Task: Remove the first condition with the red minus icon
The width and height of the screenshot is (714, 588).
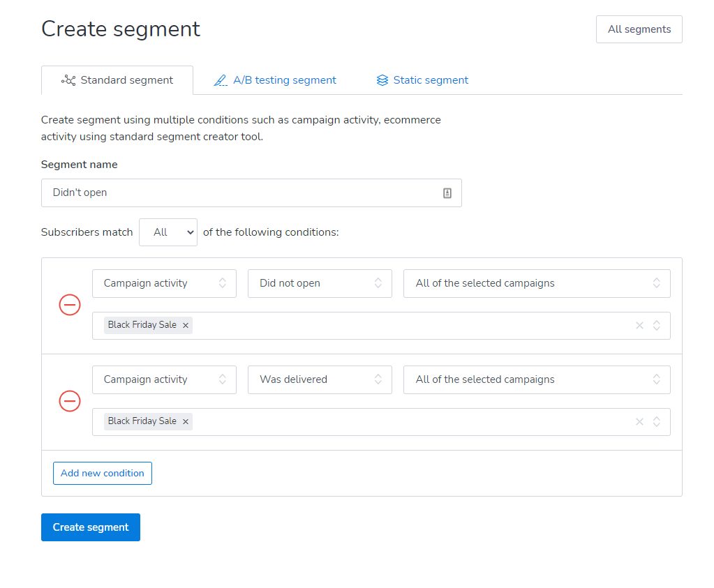Action: pyautogui.click(x=70, y=305)
